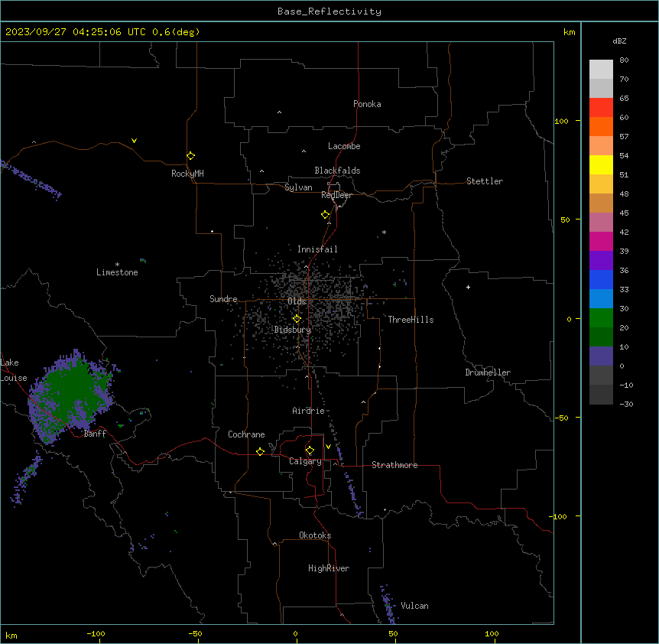Select the purple legend swatch between 39 and 36
659x644 pixels.
click(x=601, y=261)
